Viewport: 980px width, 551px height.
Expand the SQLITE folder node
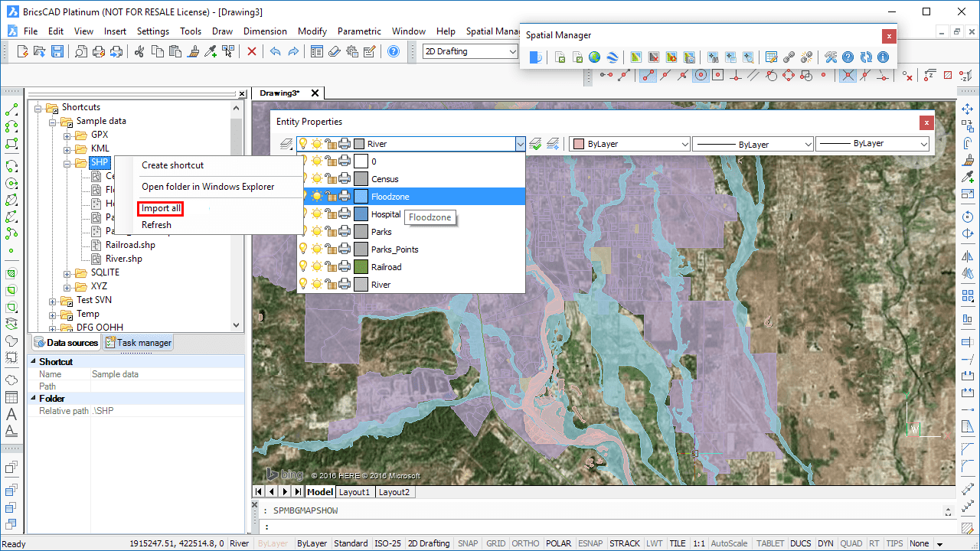67,272
